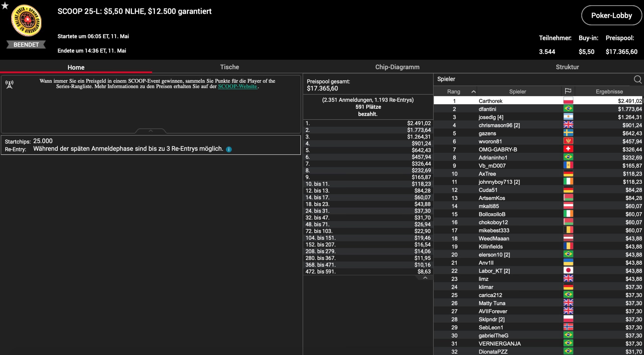644x355 pixels.
Task: Collapse the tournament info message panel
Action: point(151,131)
